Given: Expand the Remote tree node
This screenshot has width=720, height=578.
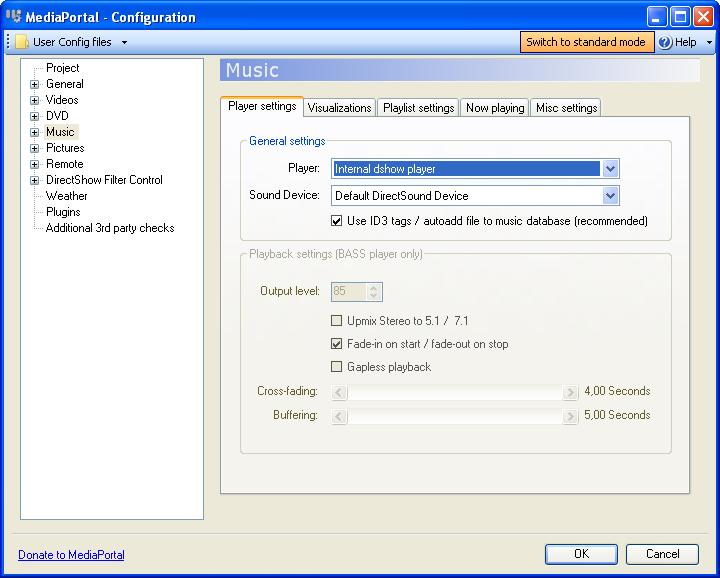Looking at the screenshot, I should 34,164.
